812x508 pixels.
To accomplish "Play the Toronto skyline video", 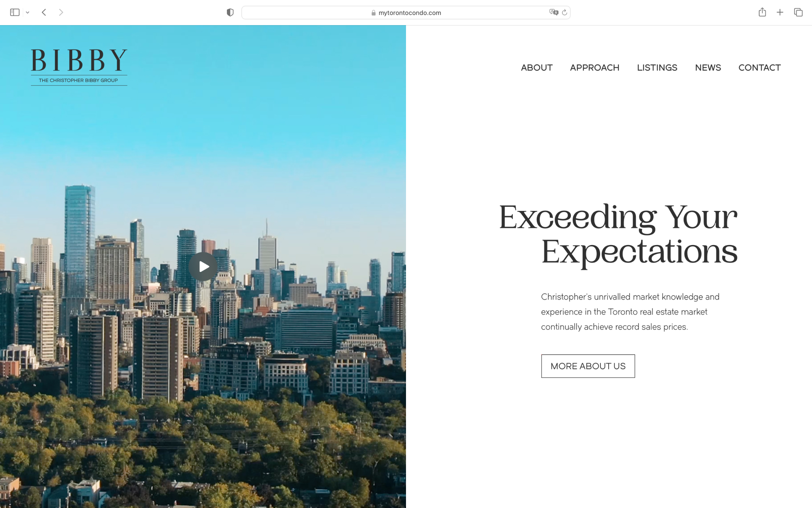I will (x=203, y=267).
